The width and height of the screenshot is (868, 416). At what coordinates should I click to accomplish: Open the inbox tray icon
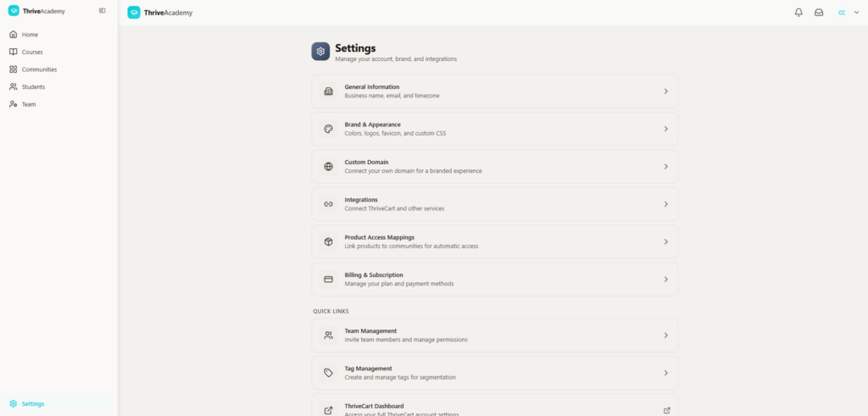point(819,13)
